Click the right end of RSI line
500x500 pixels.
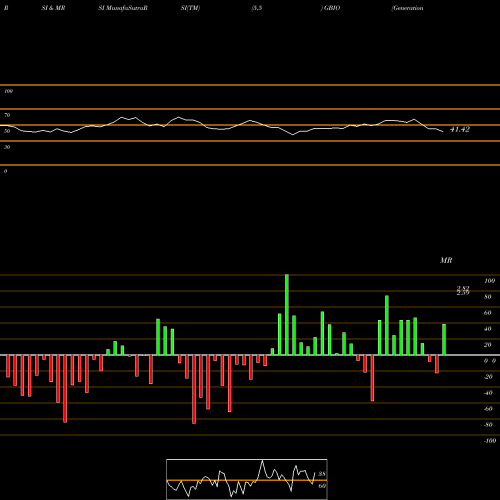pyautogui.click(x=443, y=132)
